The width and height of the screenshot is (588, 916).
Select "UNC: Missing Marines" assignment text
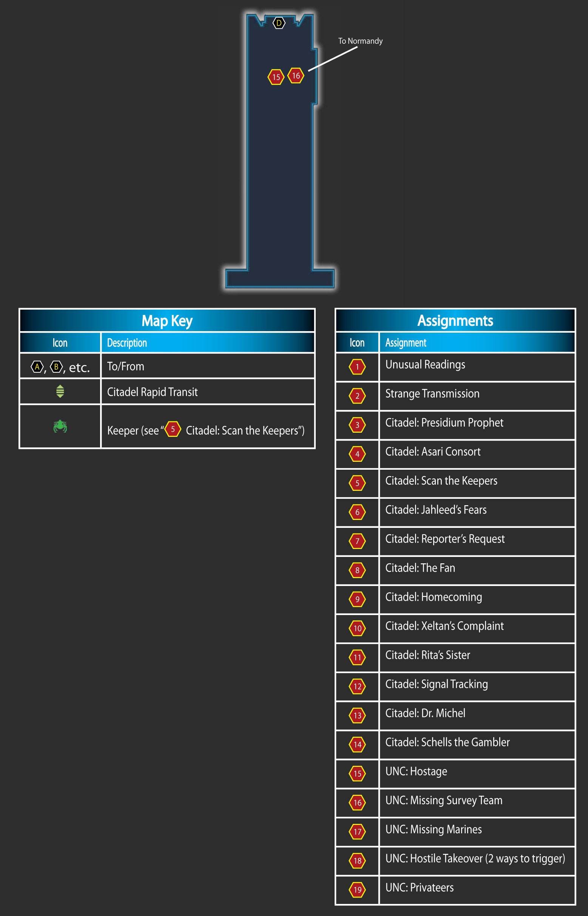434,830
